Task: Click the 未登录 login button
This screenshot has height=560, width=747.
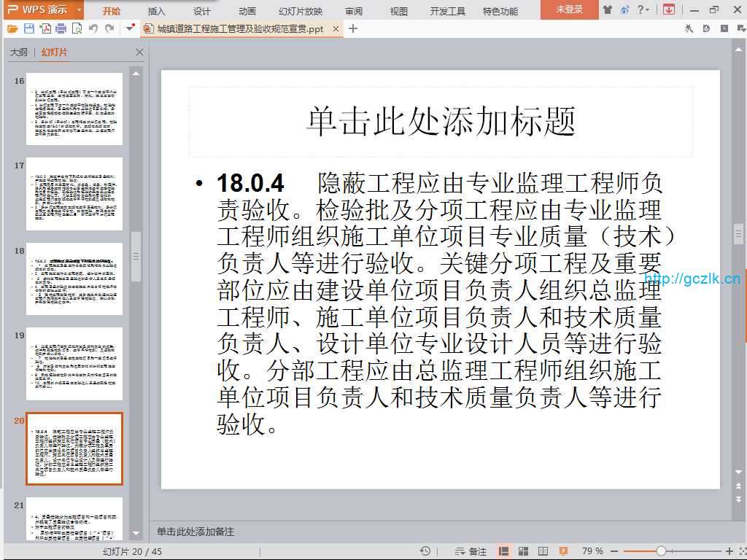Action: (x=569, y=9)
